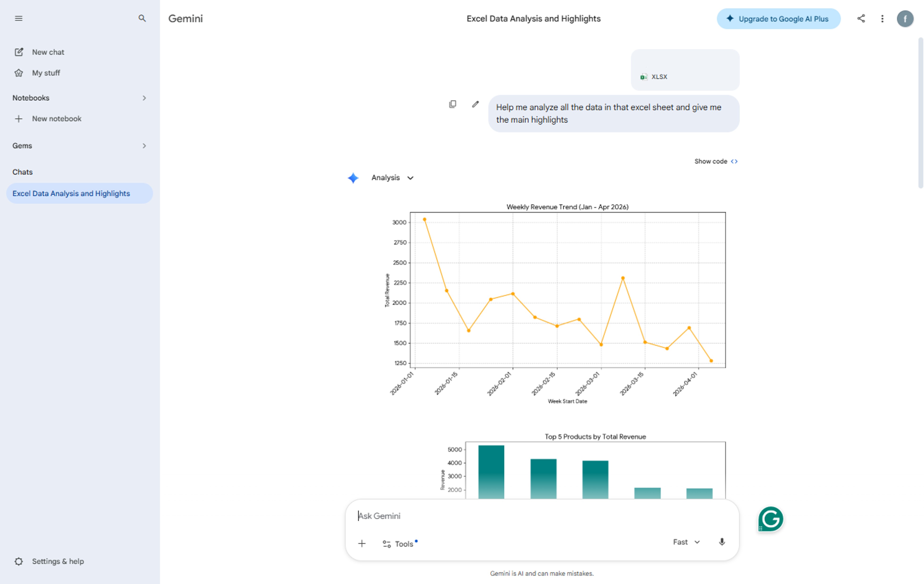Open the attached XLSX file
The height and width of the screenshot is (584, 924).
coord(685,70)
